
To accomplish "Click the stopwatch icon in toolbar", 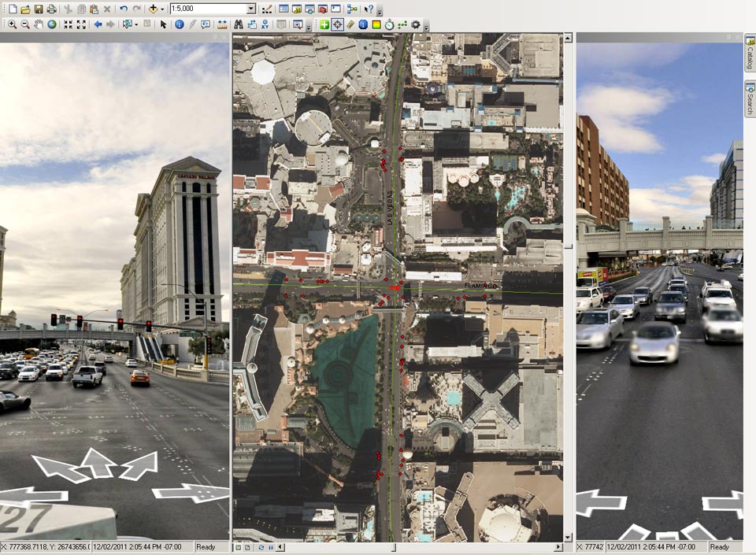I will click(x=389, y=24).
